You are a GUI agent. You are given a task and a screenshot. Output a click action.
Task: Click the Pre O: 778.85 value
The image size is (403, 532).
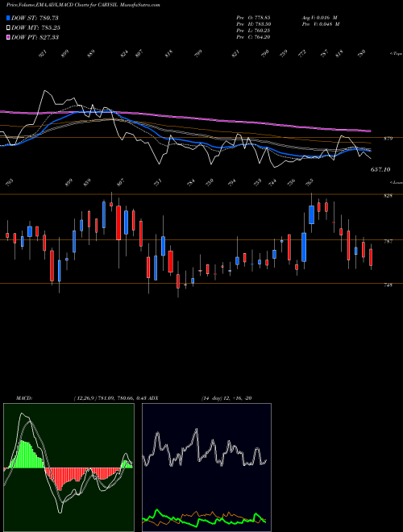(253, 18)
